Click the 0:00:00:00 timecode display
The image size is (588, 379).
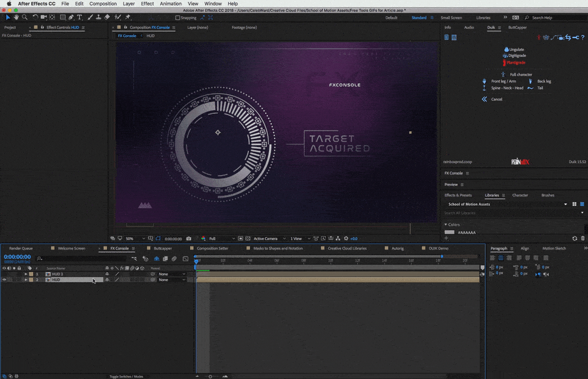pos(18,257)
